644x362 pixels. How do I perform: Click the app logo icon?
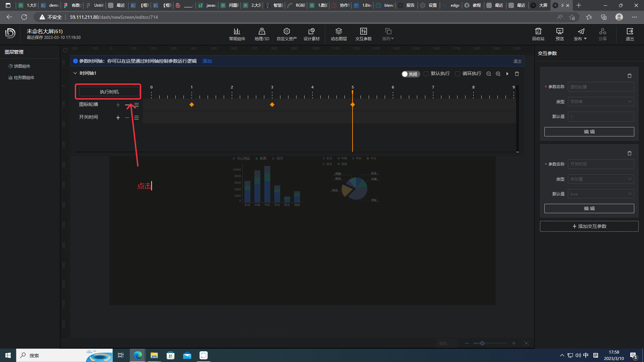click(x=10, y=33)
